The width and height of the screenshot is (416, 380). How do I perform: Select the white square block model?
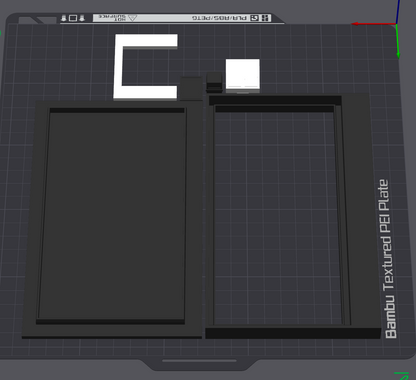[243, 75]
